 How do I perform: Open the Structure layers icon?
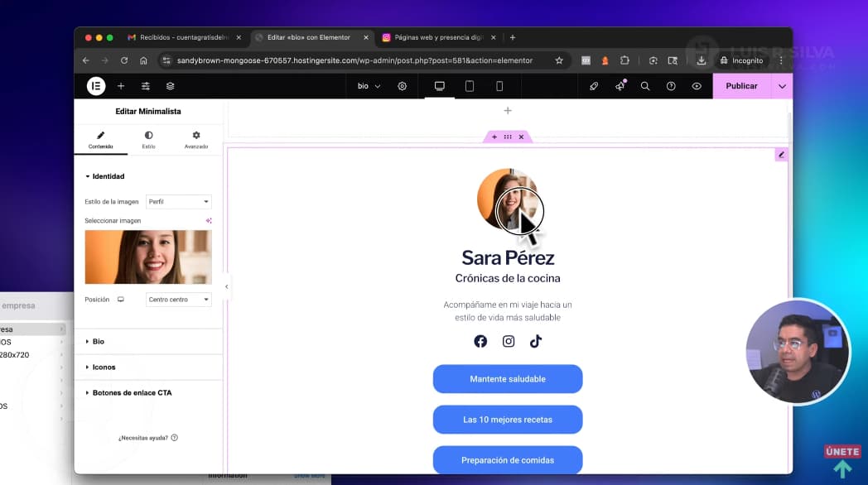coord(170,86)
